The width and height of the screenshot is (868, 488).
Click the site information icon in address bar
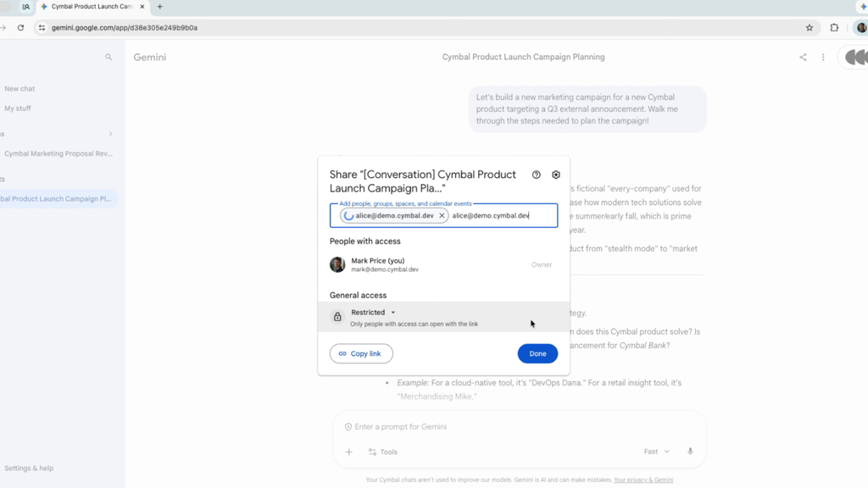(x=42, y=28)
